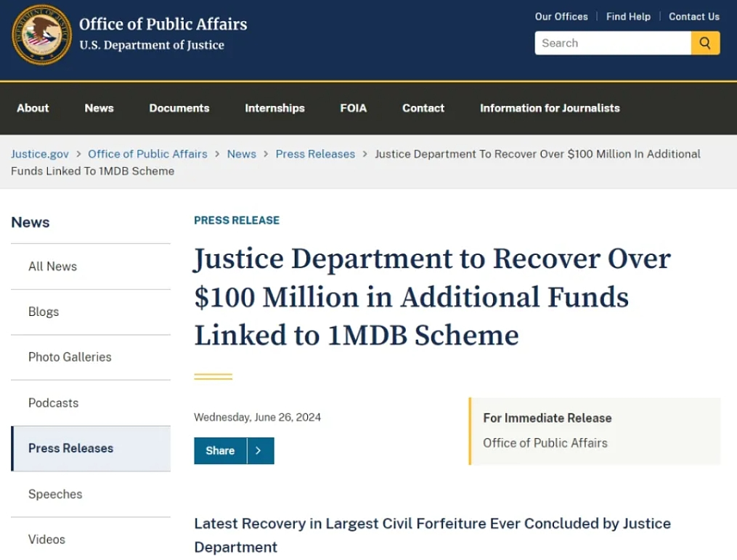Image resolution: width=737 pixels, height=560 pixels.
Task: Click the PRESS RELEASE label
Action: (237, 221)
